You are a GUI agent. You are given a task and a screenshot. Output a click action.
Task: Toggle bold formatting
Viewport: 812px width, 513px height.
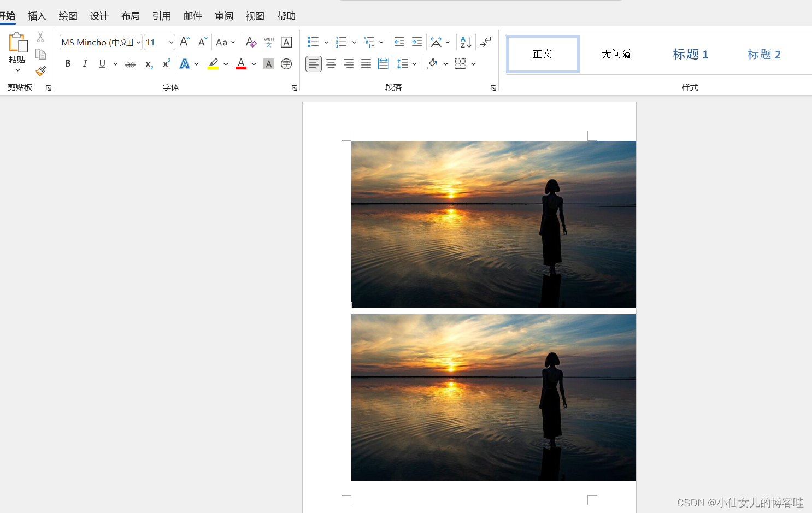67,64
